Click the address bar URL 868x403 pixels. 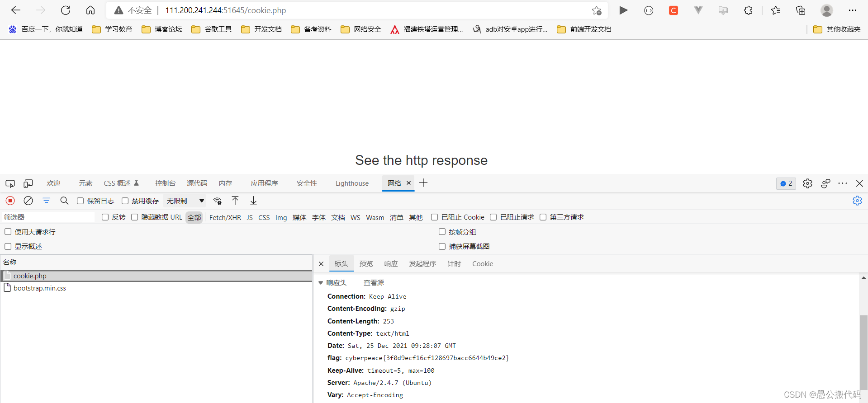coord(225,10)
